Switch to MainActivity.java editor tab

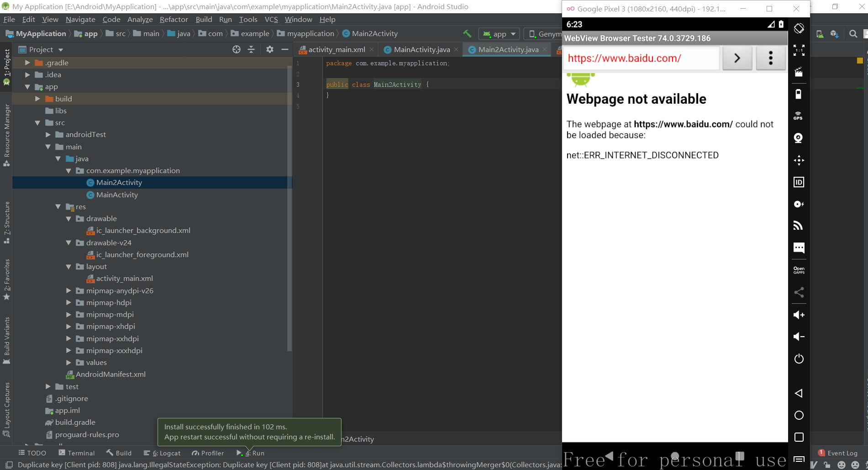click(x=421, y=49)
